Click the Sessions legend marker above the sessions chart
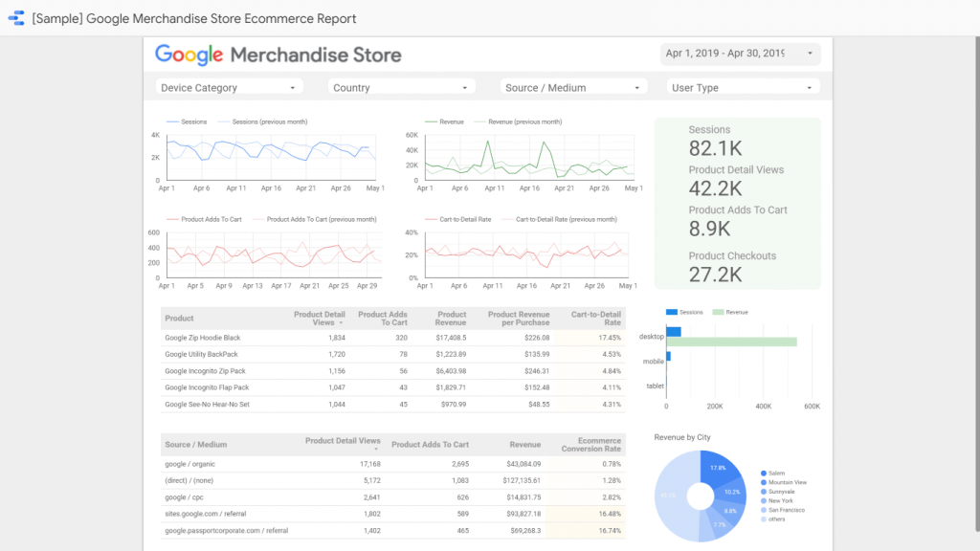The width and height of the screenshot is (980, 551). (x=173, y=121)
